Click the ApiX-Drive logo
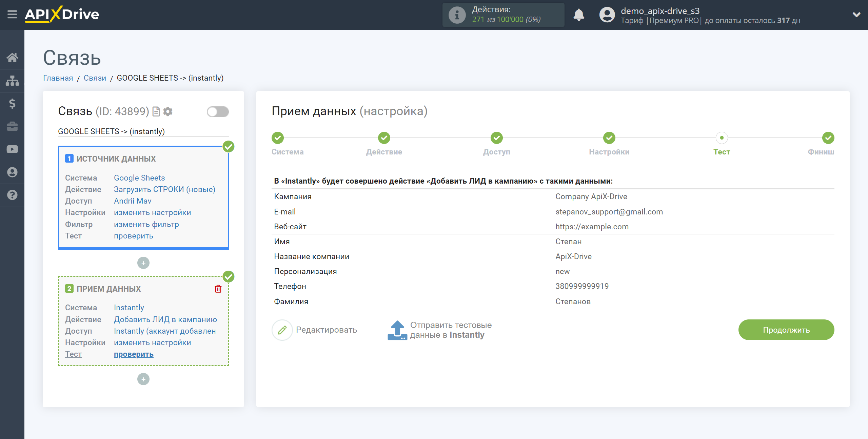 click(x=62, y=15)
